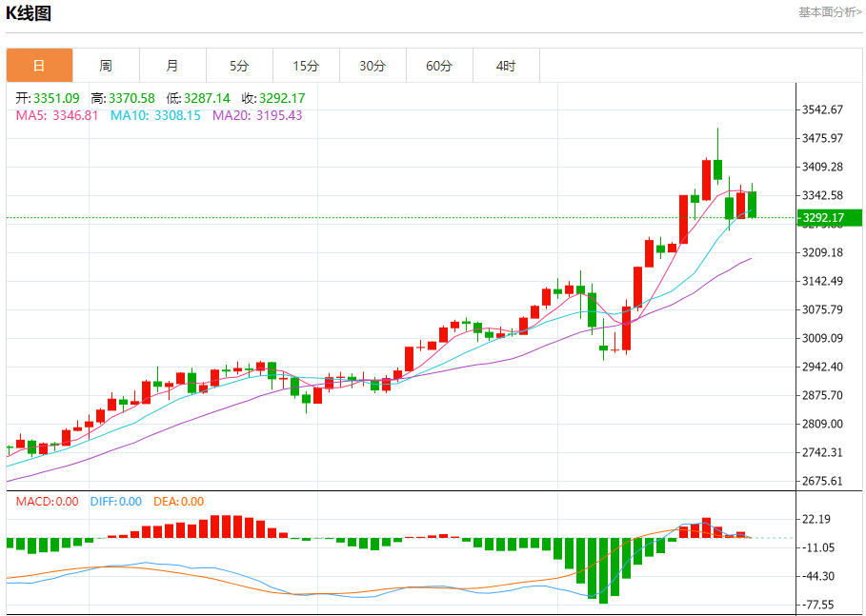The height and width of the screenshot is (616, 866).
Task: Click the DEA indicator label
Action: pyautogui.click(x=178, y=502)
